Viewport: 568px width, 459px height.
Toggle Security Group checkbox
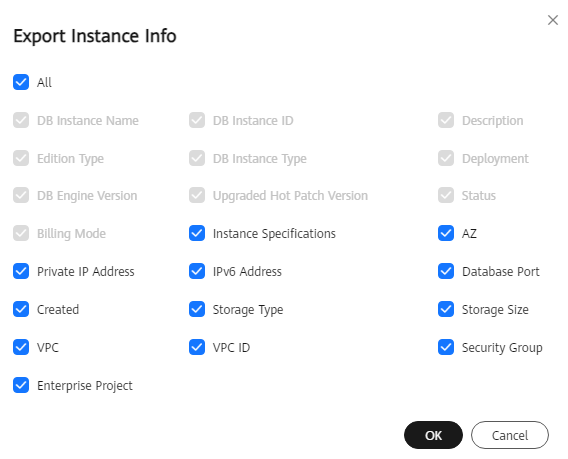point(446,347)
